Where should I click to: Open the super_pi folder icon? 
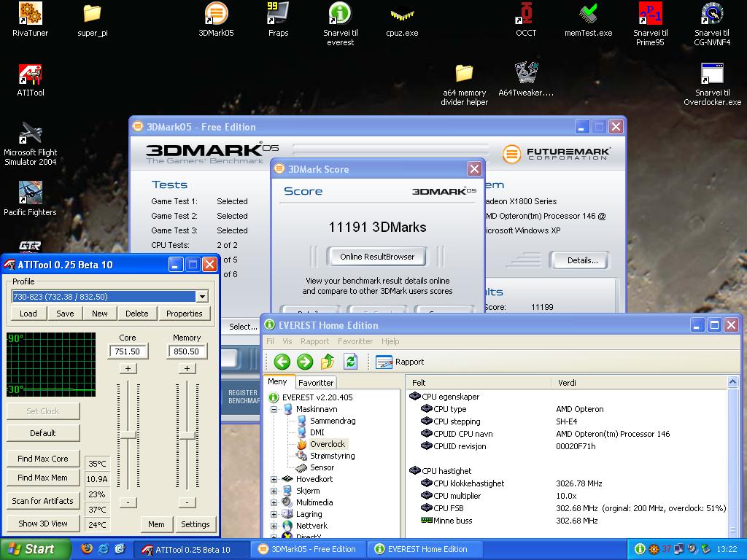point(93,19)
